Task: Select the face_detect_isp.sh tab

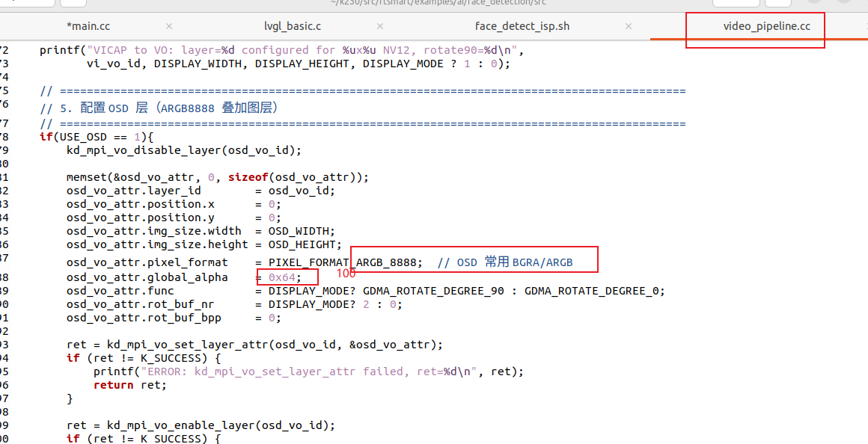Action: point(522,26)
